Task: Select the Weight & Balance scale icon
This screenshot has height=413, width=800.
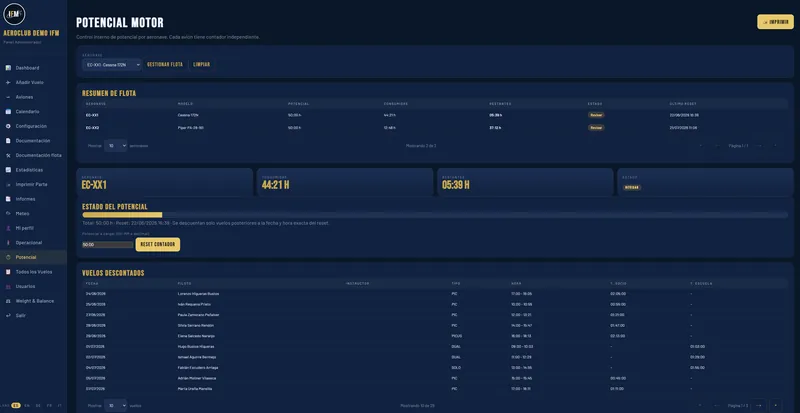Action: [x=8, y=301]
